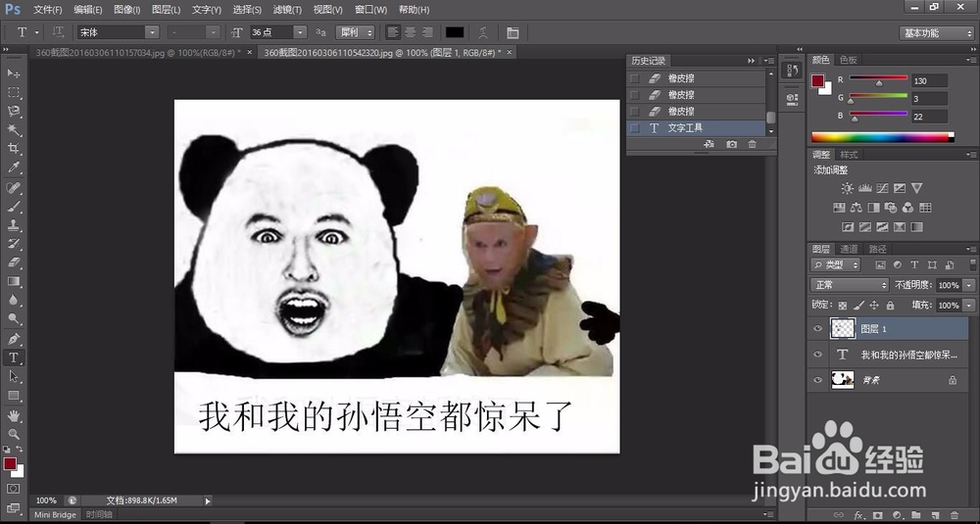Hide the 我和我的孙悟空都惊呆 text layer

tap(817, 355)
